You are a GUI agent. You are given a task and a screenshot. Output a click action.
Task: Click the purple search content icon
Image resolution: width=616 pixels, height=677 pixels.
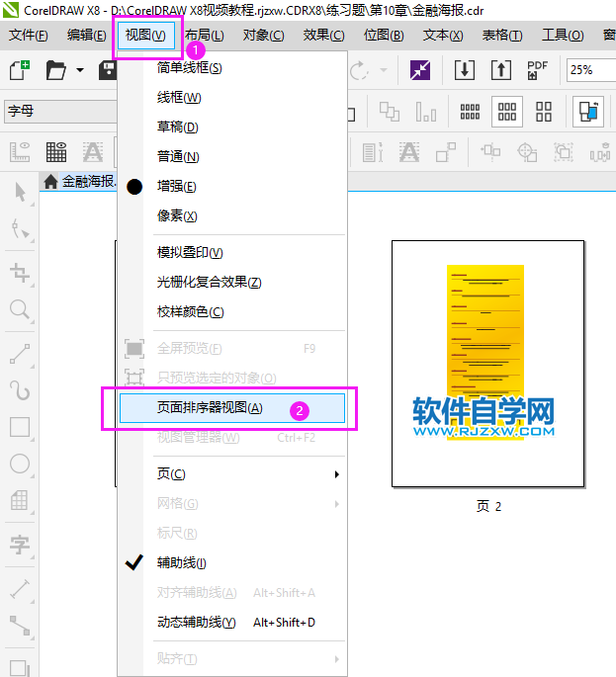pyautogui.click(x=420, y=70)
